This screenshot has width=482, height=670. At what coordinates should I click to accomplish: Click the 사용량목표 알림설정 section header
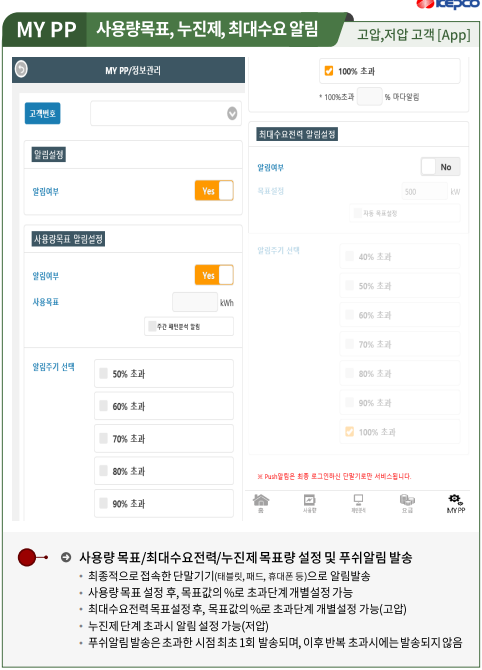[68, 239]
